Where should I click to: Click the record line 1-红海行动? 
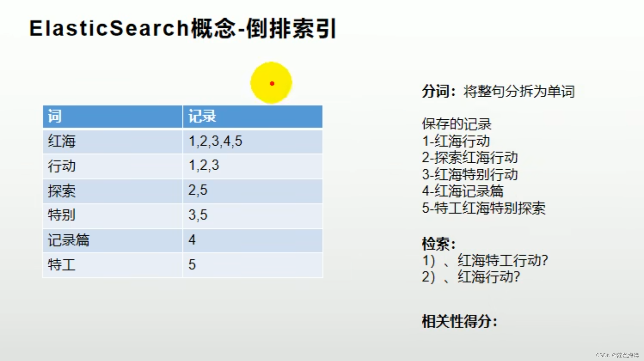456,141
